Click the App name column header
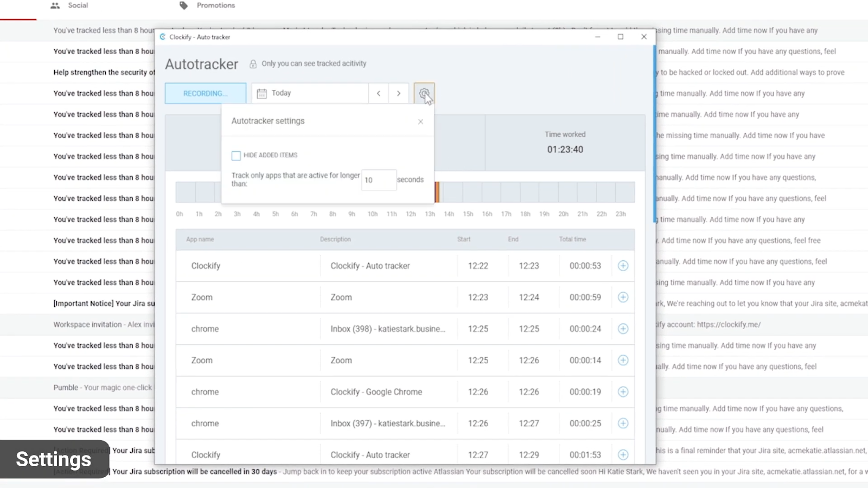Screen dimensions: 868x488 200,239
